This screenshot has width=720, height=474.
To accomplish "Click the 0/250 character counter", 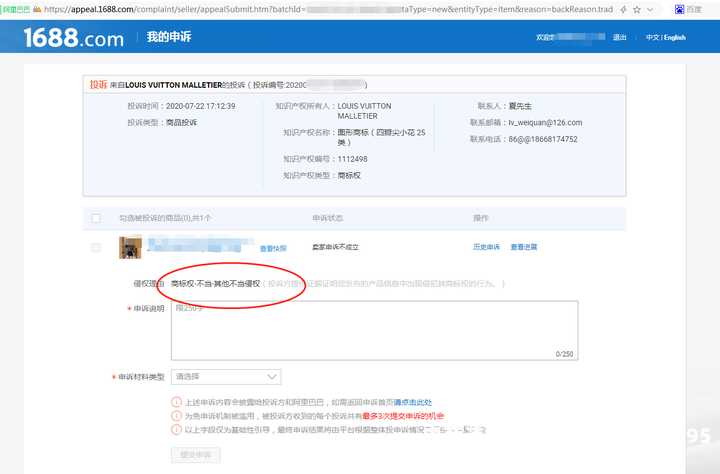I will pos(564,354).
